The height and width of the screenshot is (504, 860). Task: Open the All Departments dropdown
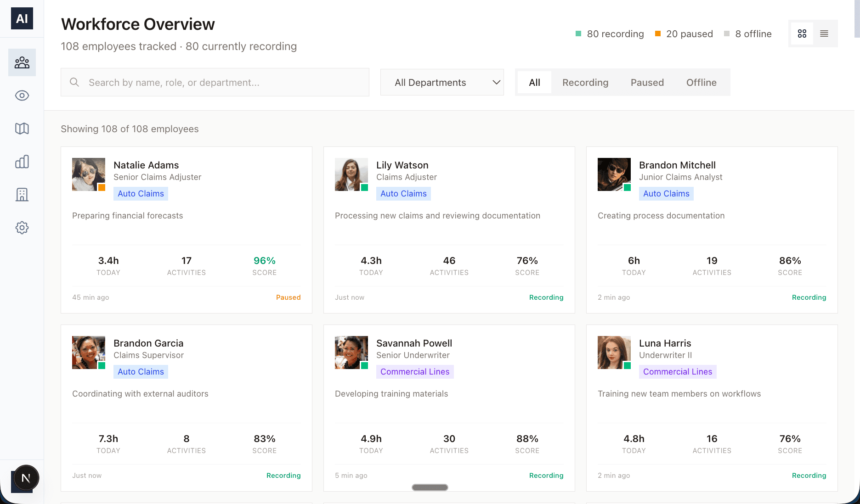[x=441, y=82]
